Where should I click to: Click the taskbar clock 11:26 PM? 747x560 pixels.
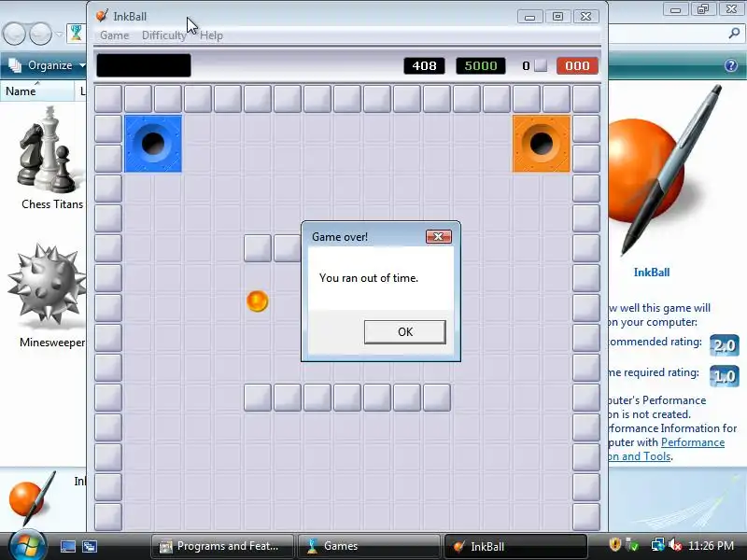[711, 546]
